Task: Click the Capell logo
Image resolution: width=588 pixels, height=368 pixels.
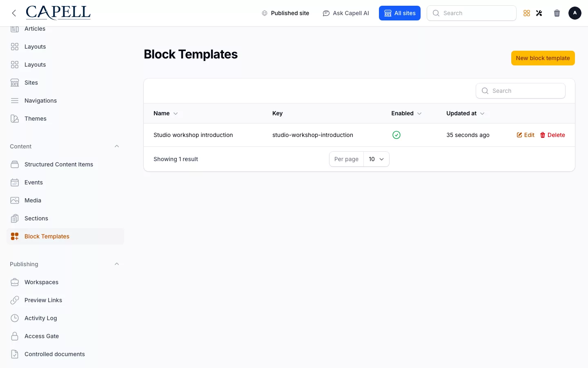Action: 58,13
